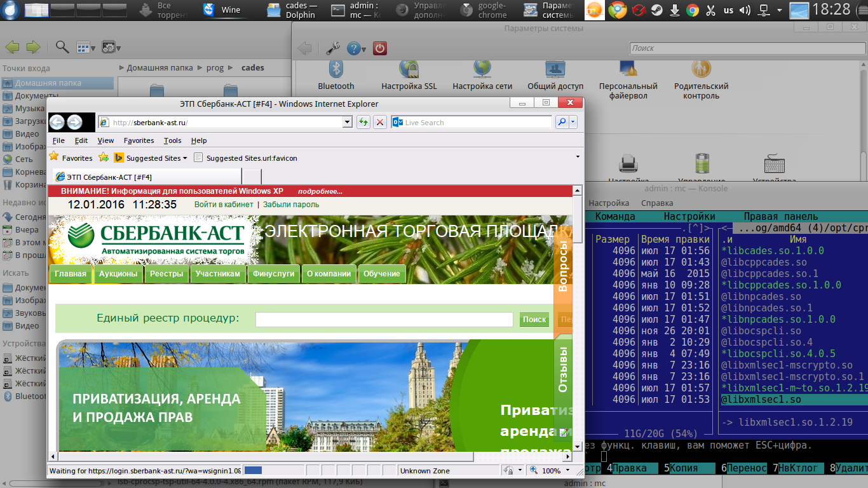Click the Забыли пароль link

291,205
